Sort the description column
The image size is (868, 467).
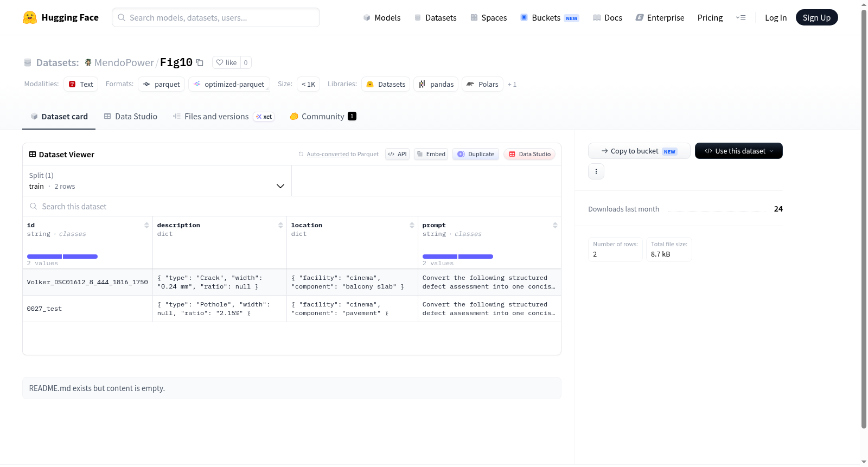pyautogui.click(x=280, y=225)
